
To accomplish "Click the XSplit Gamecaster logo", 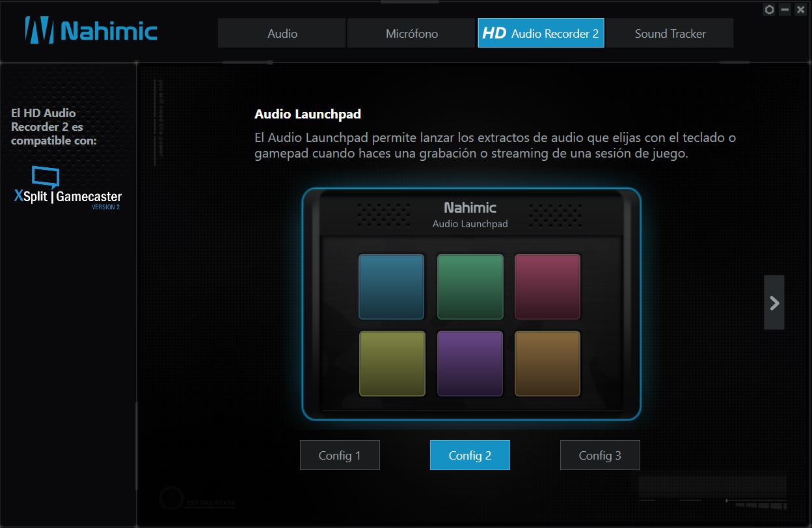I will [x=68, y=188].
